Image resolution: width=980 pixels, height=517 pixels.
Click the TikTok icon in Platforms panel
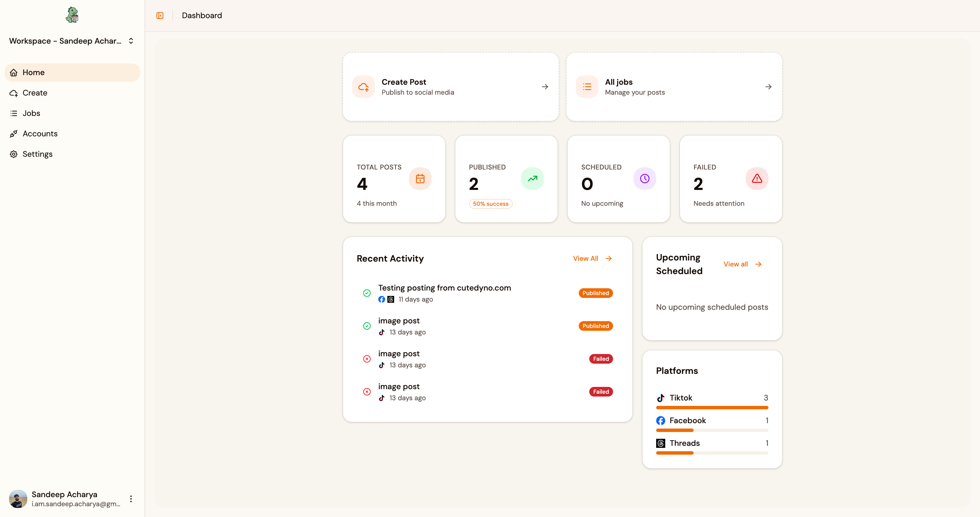click(x=661, y=398)
